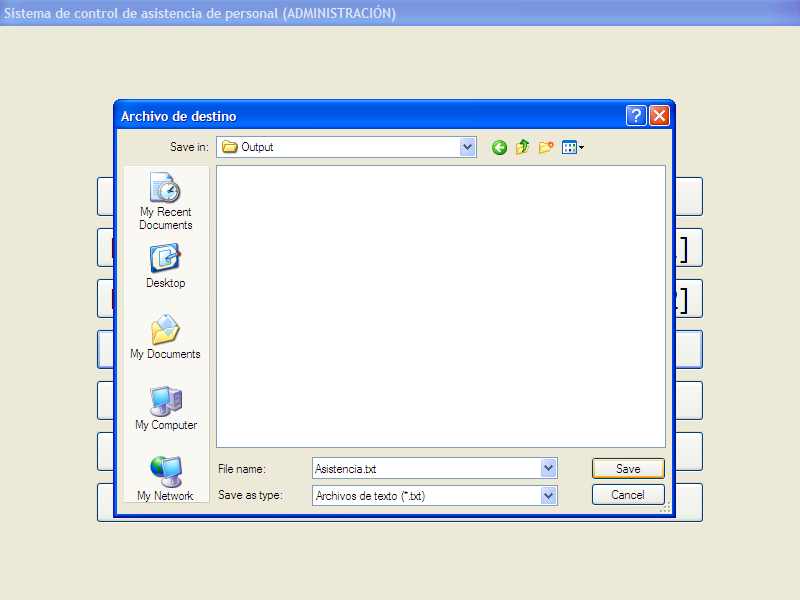Click the Up One Level folder icon
Image resolution: width=800 pixels, height=600 pixels.
(x=522, y=147)
